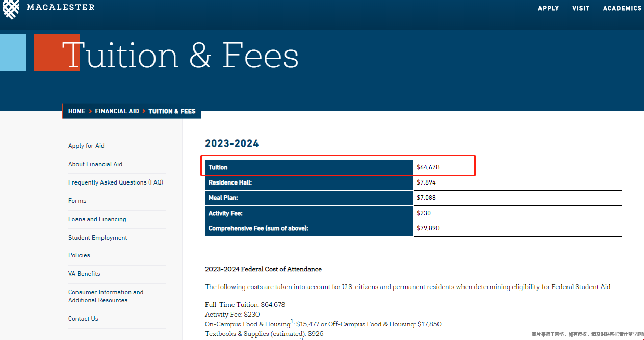Click the $79,890 table value
Screen dimensions: 644x340
pos(518,228)
